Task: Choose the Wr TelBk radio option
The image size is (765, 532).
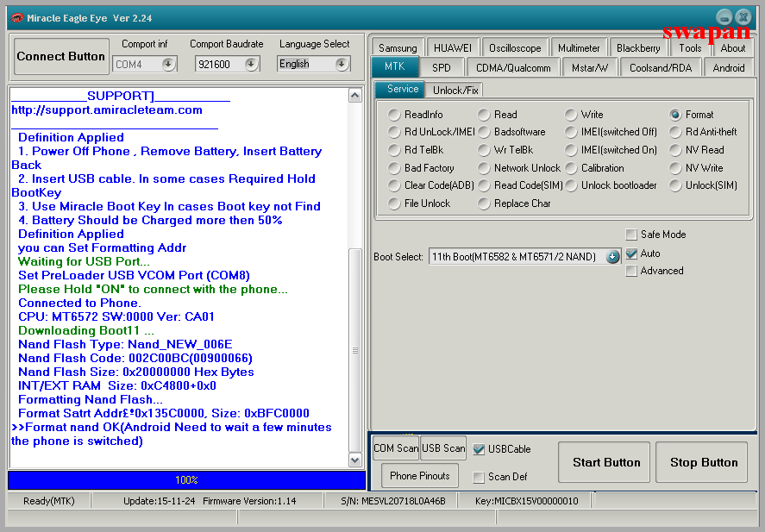Action: coord(484,150)
